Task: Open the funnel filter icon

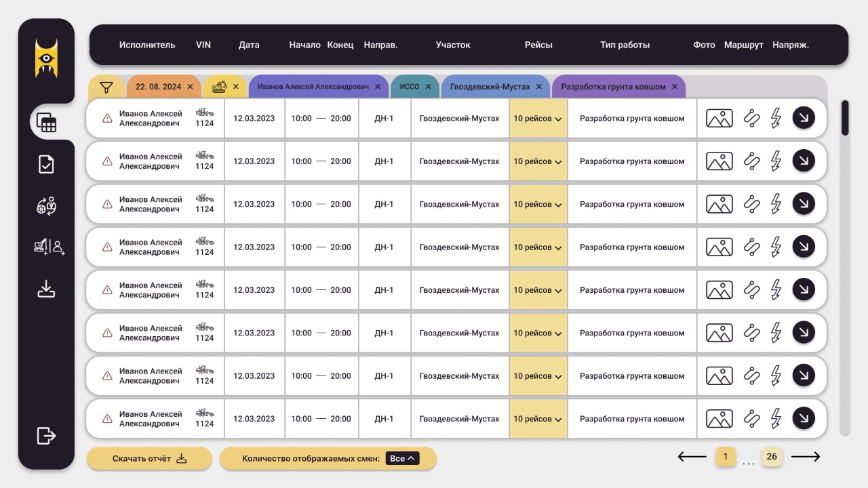Action: pyautogui.click(x=106, y=87)
